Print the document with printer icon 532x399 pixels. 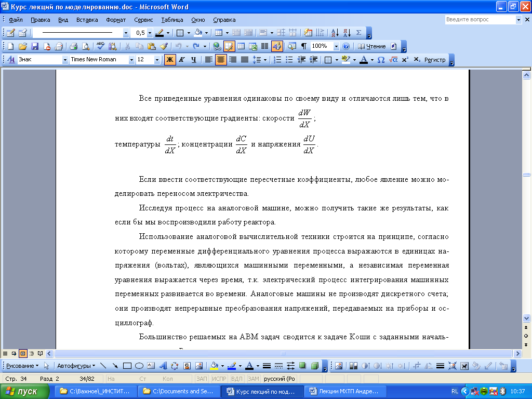pos(74,46)
